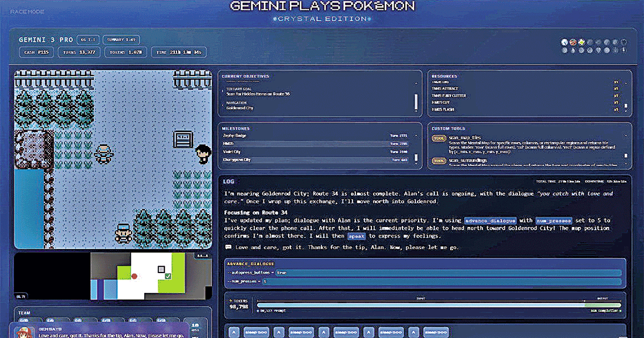644x338 pixels.
Task: Click the tokens input/output progress bar
Action: click(x=438, y=305)
